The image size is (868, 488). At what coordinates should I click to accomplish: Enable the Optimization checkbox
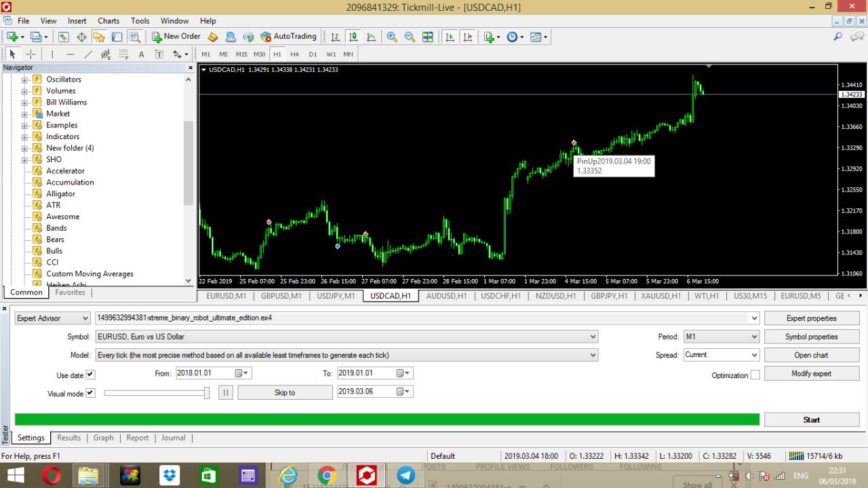[x=755, y=375]
